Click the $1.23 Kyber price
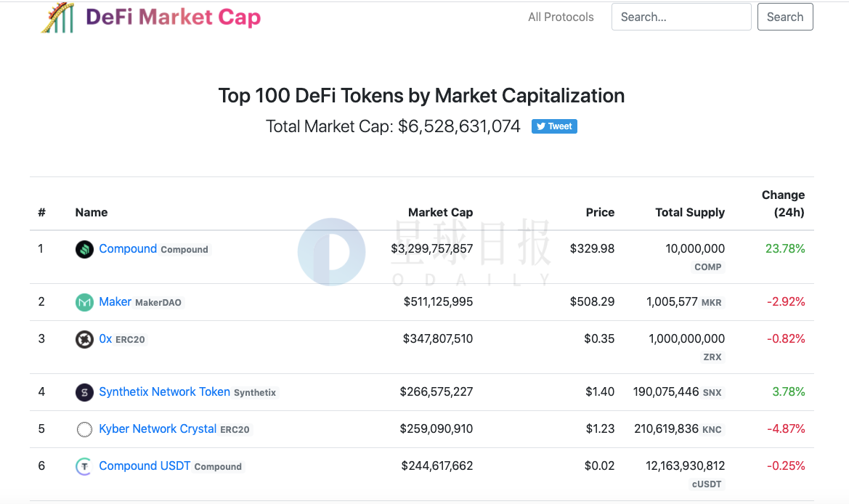 point(600,428)
